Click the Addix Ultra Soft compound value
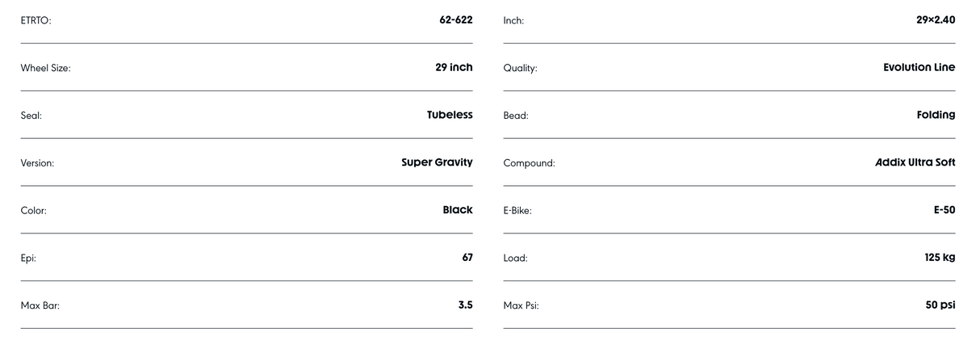The height and width of the screenshot is (341, 980). pos(915,162)
